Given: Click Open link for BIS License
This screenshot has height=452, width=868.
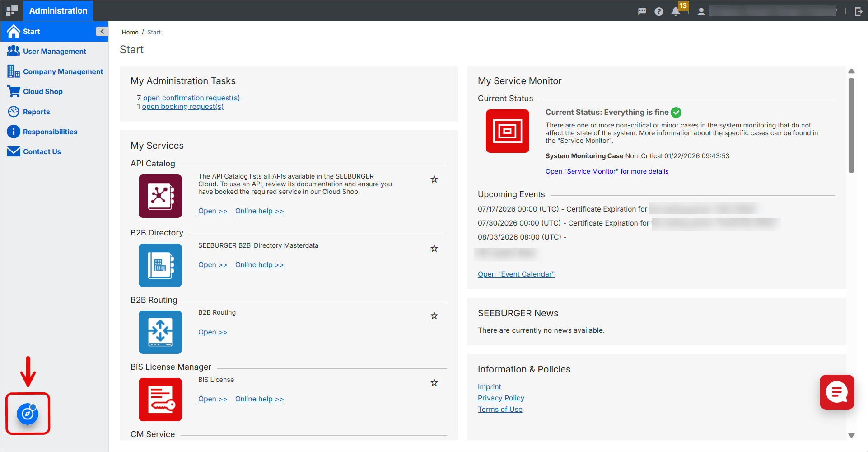Looking at the screenshot, I should [213, 399].
